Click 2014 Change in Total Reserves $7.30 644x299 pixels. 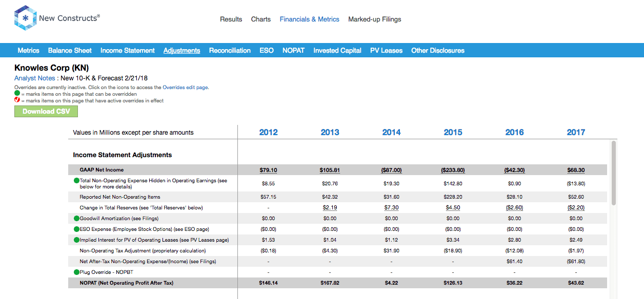391,208
